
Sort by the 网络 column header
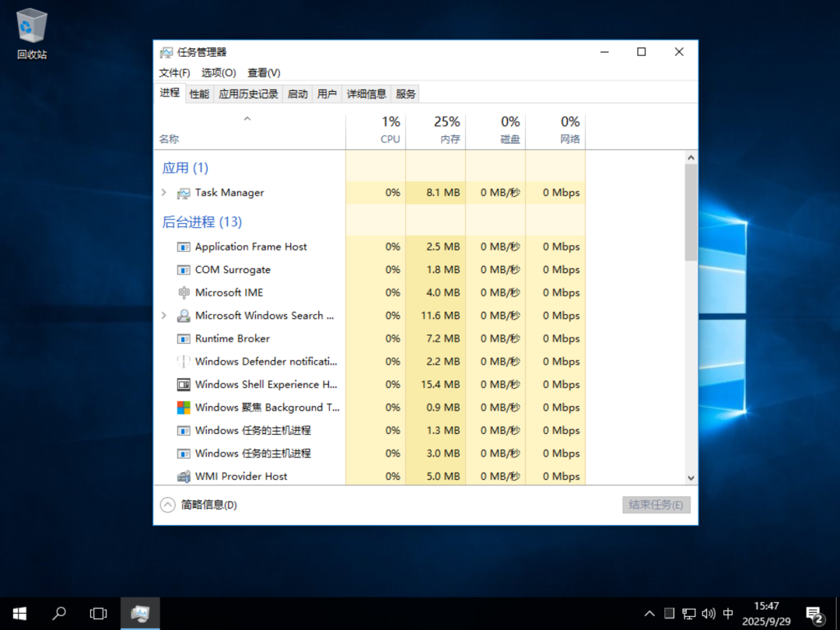tap(556, 131)
